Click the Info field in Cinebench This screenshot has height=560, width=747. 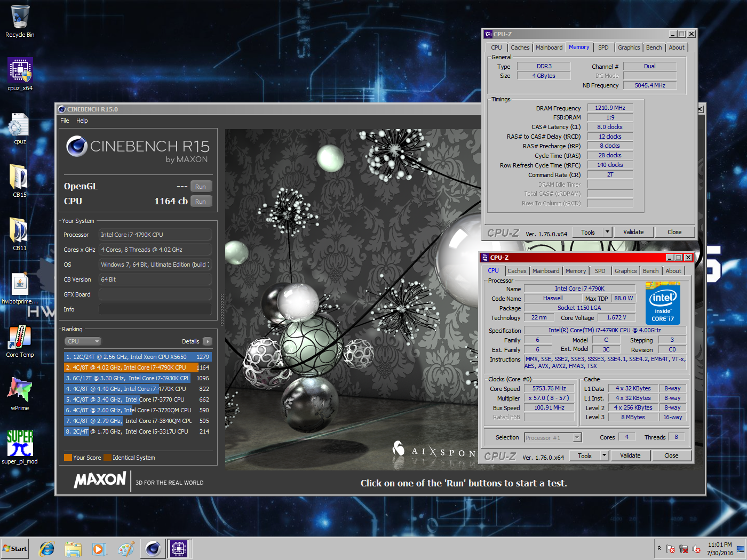tap(155, 309)
